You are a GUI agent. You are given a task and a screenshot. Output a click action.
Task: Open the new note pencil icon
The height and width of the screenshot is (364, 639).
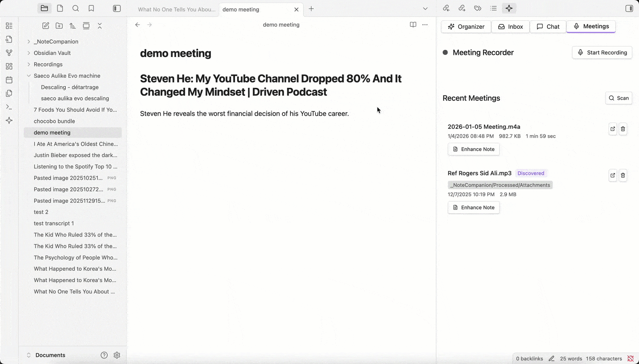click(46, 26)
